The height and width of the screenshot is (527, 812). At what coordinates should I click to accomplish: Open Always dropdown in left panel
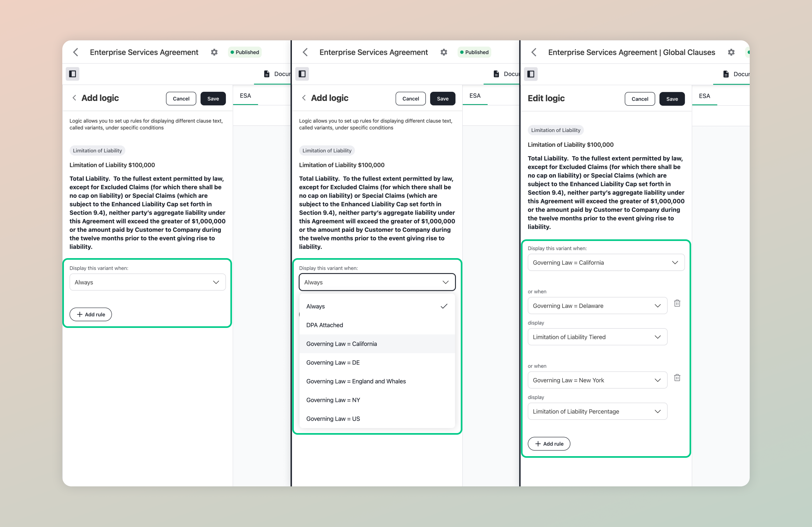coord(148,282)
